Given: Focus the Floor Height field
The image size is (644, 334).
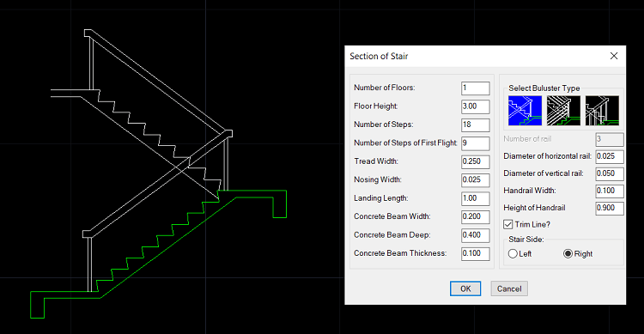Looking at the screenshot, I should point(475,106).
